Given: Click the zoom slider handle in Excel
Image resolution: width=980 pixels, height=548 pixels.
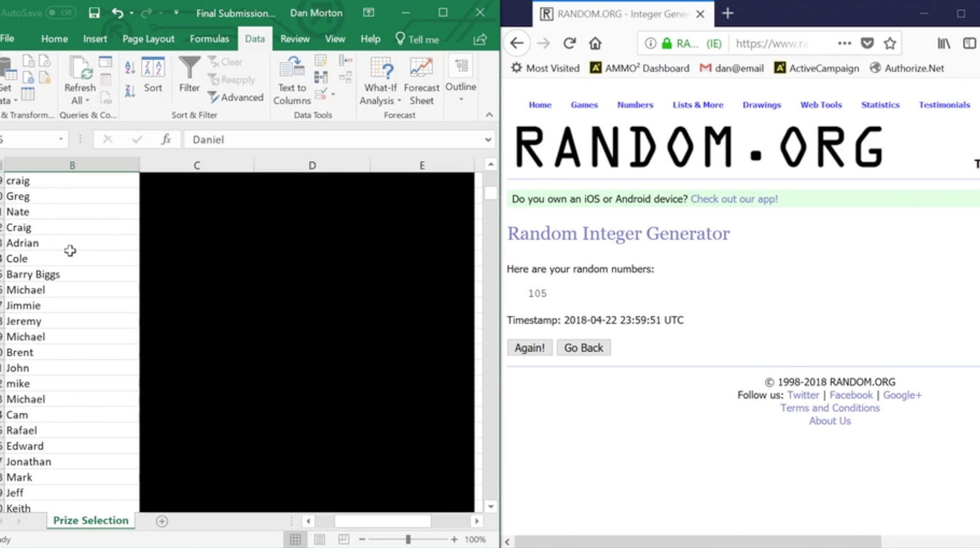Looking at the screenshot, I should (x=408, y=539).
